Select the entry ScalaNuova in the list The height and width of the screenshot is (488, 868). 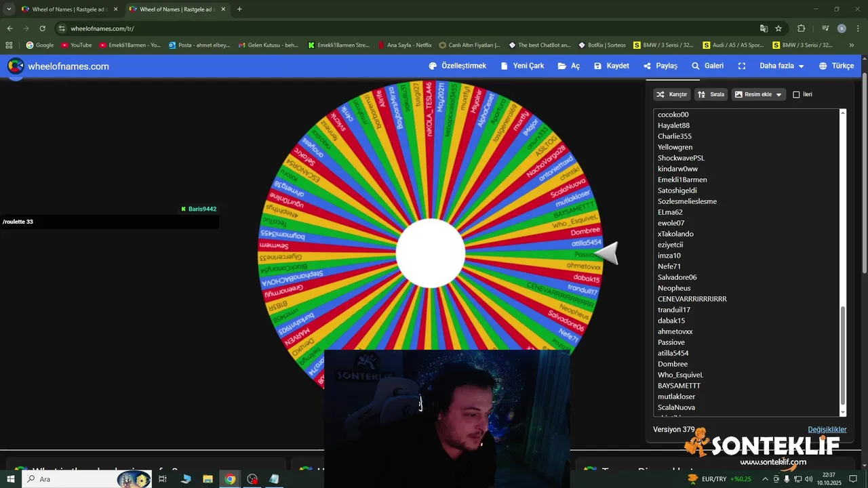click(x=676, y=407)
